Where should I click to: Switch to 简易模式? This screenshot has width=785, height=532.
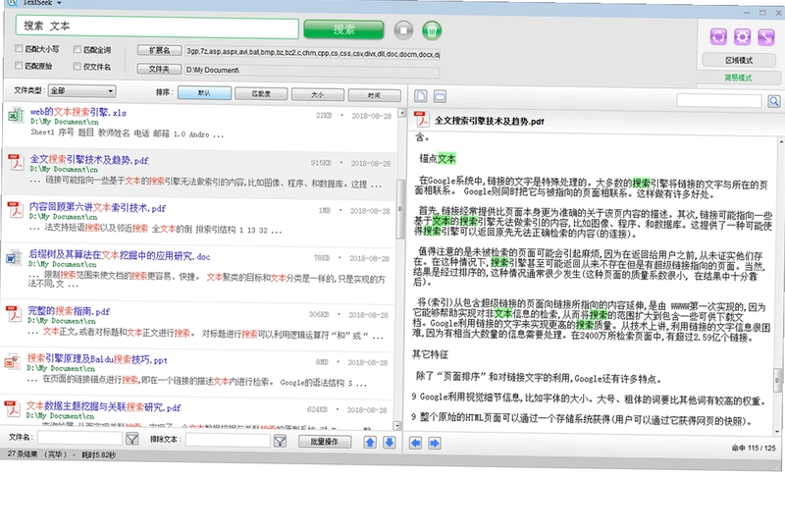click(738, 78)
